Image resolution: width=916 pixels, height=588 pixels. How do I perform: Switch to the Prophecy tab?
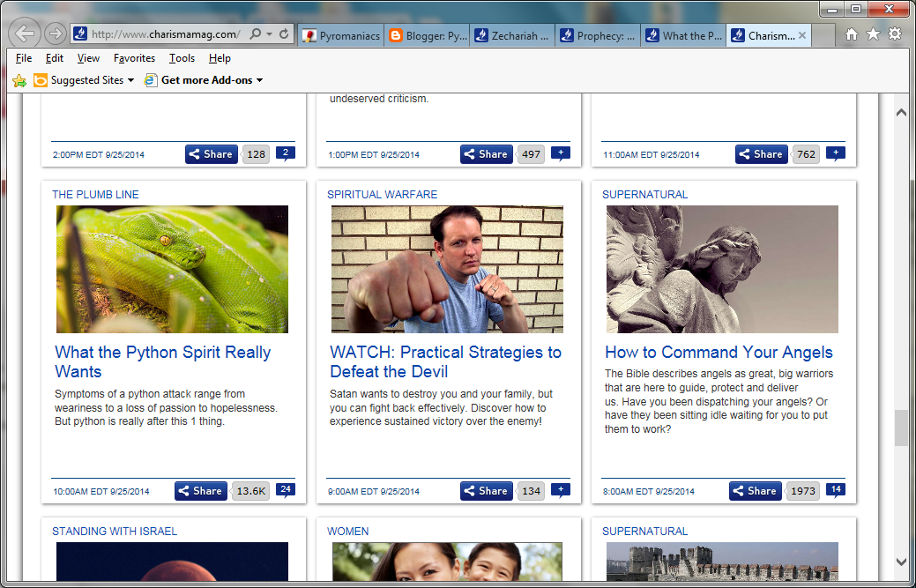click(x=598, y=35)
